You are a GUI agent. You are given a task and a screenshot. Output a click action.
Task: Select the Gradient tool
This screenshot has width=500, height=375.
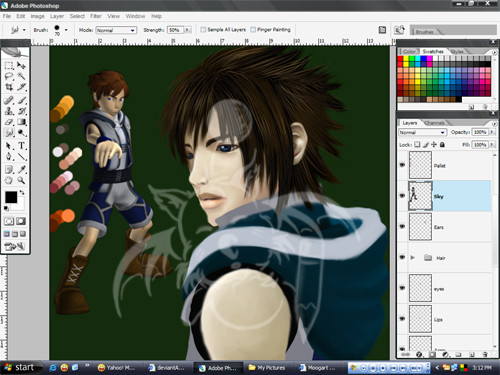click(21, 122)
